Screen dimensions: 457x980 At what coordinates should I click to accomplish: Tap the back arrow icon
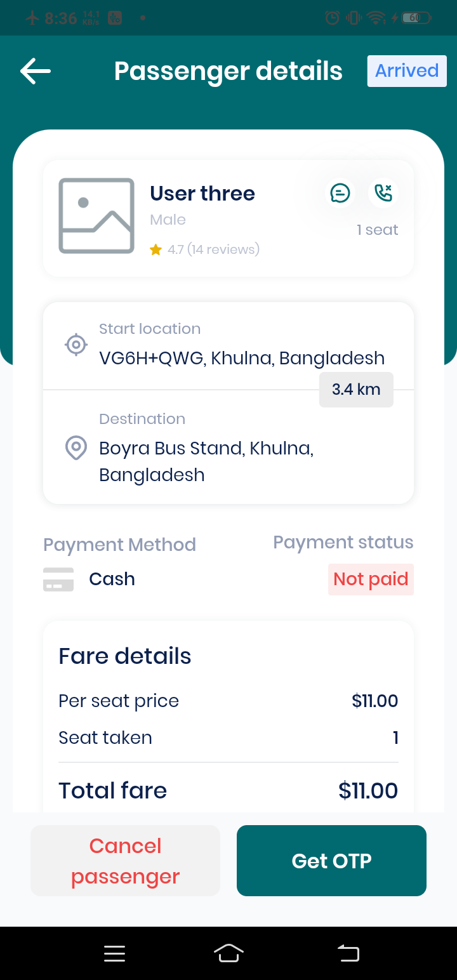[x=36, y=71]
